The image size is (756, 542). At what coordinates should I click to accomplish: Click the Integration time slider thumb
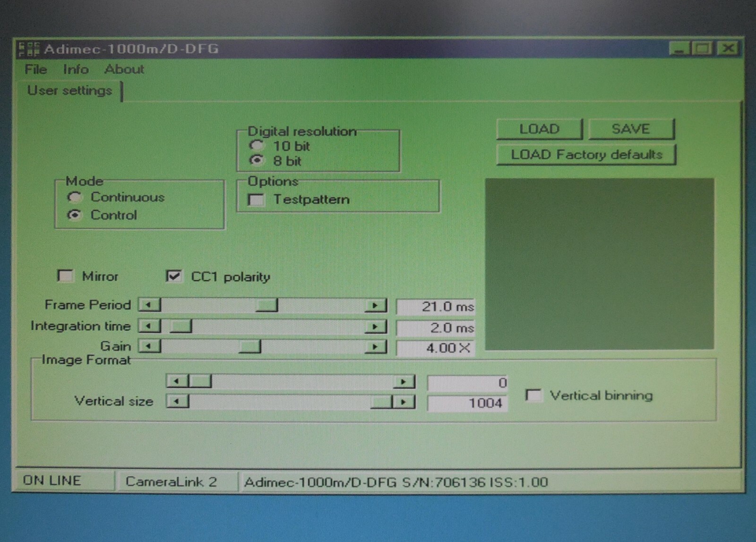tap(180, 326)
